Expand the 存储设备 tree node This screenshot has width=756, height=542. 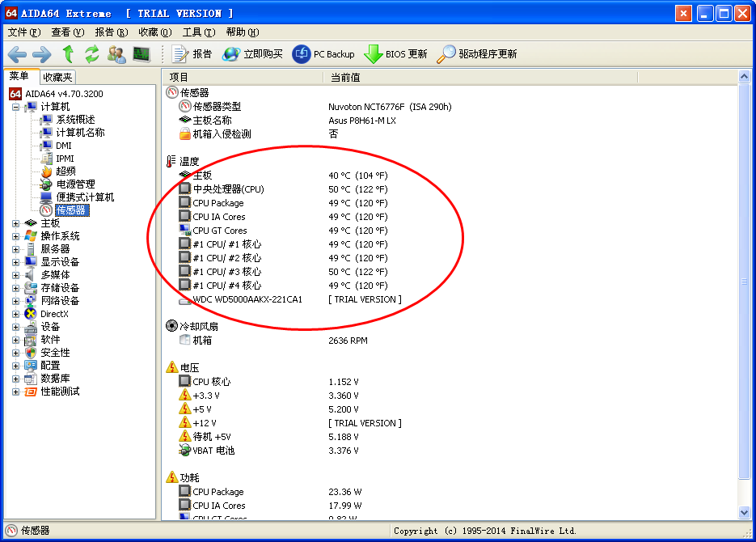16,288
